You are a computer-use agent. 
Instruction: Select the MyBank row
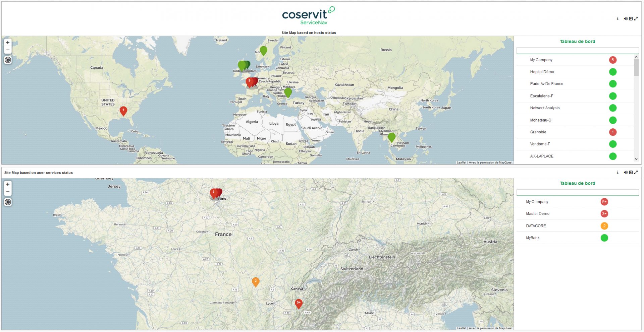577,238
